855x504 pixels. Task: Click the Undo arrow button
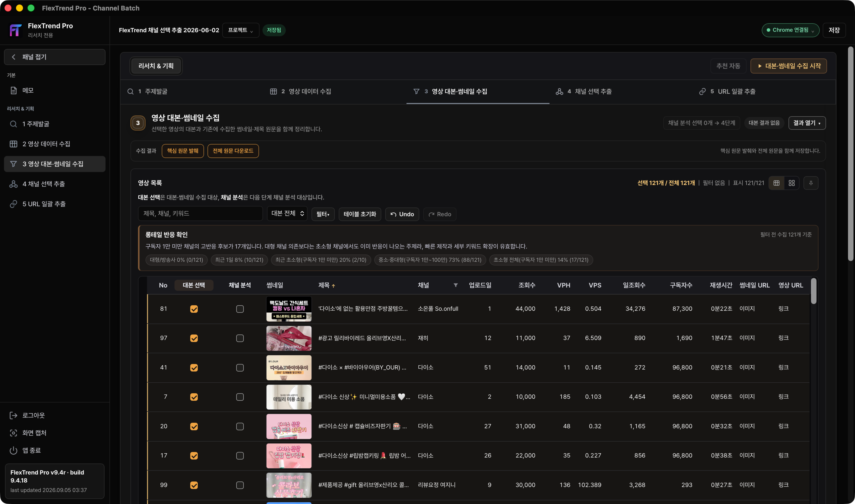[402, 214]
